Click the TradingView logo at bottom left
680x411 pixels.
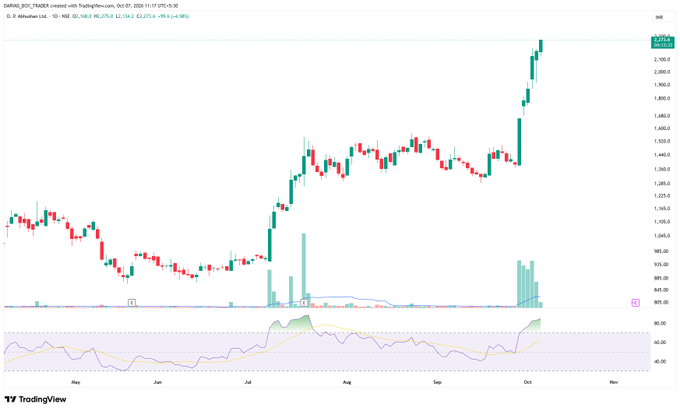(36, 399)
